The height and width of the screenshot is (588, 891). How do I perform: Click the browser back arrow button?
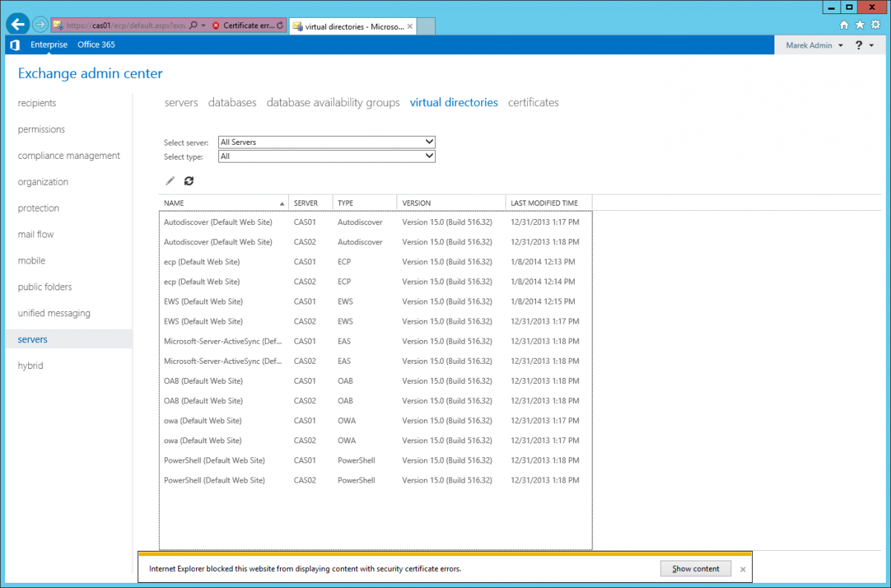pos(18,24)
